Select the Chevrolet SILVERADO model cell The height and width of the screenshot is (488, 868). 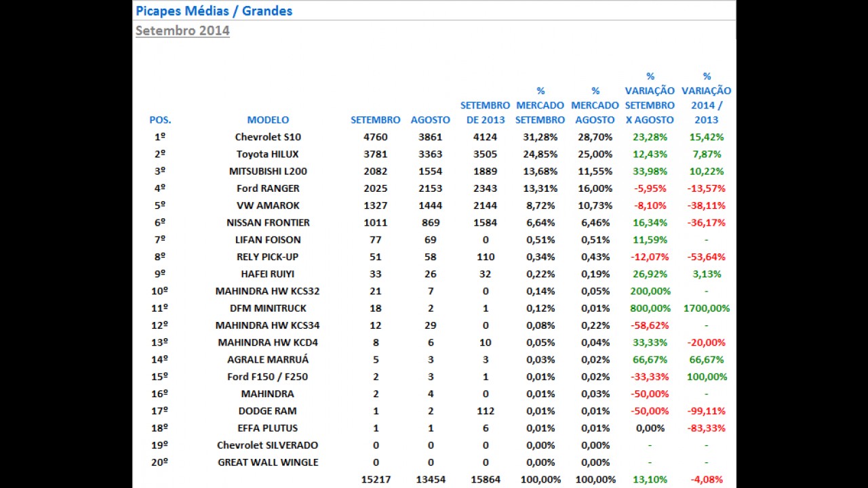tap(268, 445)
